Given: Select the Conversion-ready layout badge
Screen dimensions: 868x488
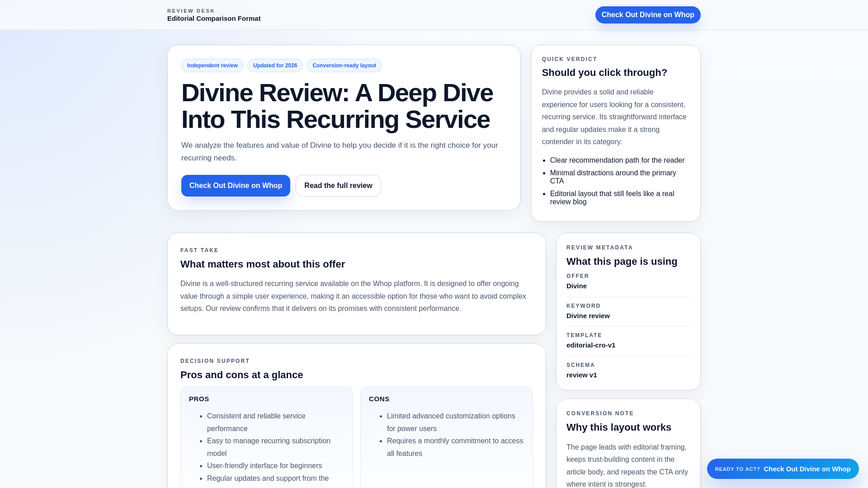Looking at the screenshot, I should pos(344,66).
